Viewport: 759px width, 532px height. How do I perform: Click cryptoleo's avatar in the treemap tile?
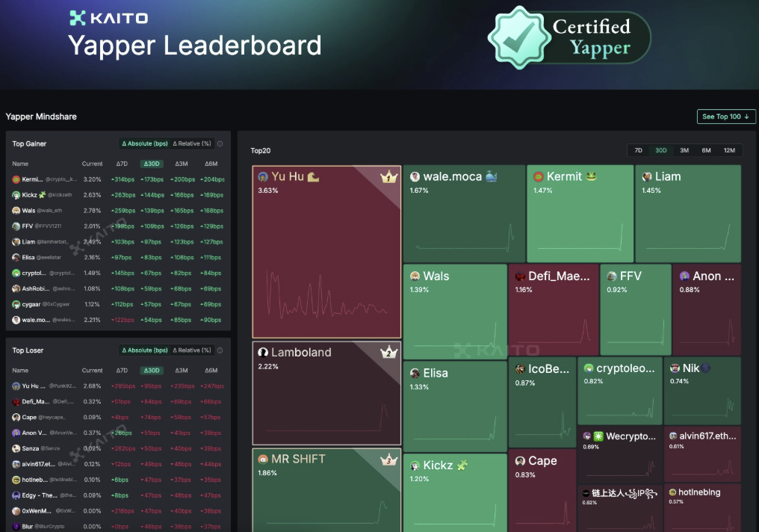[x=589, y=368]
